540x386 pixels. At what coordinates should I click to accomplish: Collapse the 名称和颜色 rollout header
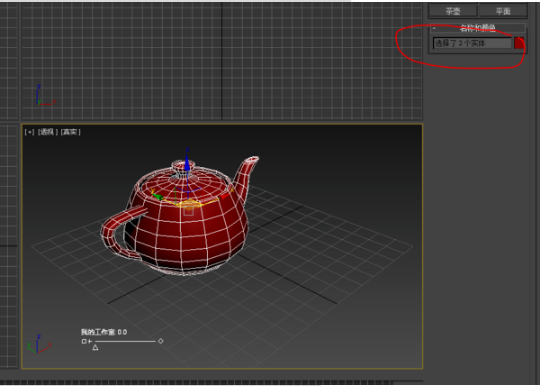coord(478,28)
